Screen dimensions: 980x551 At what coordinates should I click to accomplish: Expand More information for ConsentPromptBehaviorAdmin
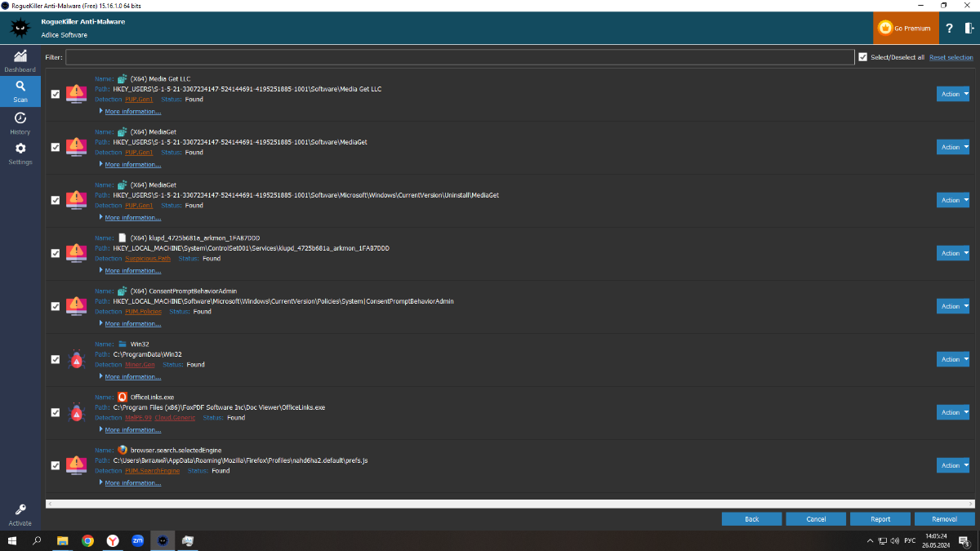point(132,323)
